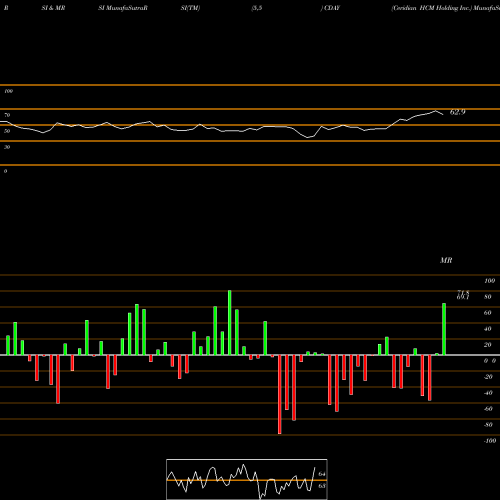Image resolution: width=500 pixels, height=500 pixels.
Task: Click the 20 label on MR axis
Action: point(488,345)
